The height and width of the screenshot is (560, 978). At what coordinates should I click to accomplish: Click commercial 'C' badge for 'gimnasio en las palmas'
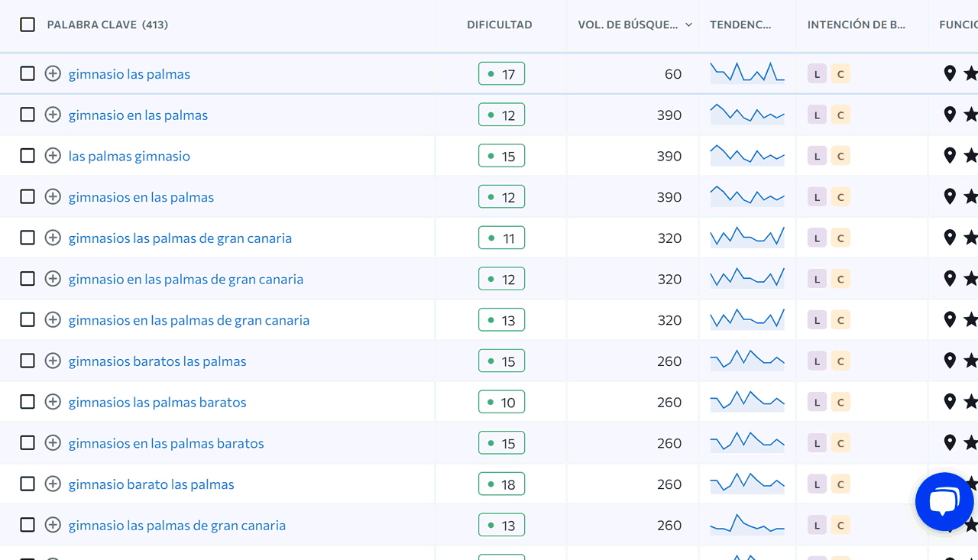[x=840, y=115]
